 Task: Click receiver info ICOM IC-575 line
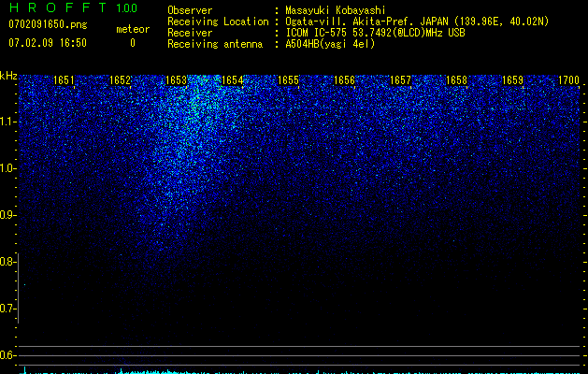pyautogui.click(x=376, y=33)
